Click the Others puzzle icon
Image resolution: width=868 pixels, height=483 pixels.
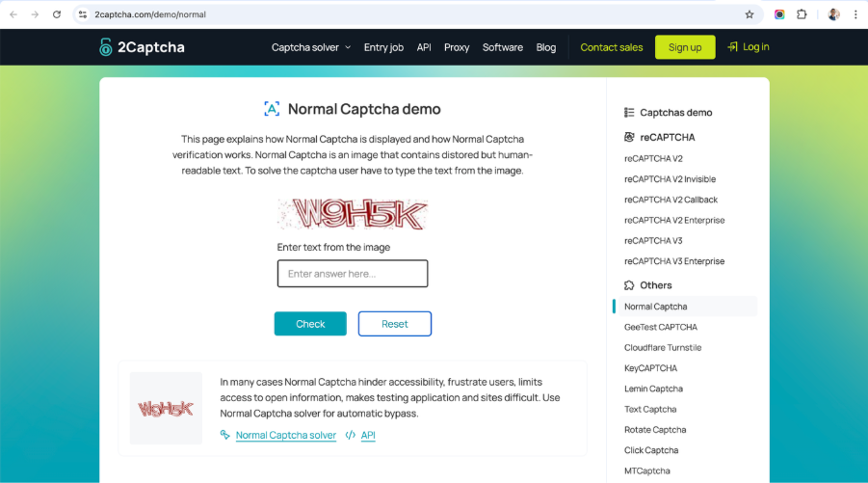pos(629,285)
